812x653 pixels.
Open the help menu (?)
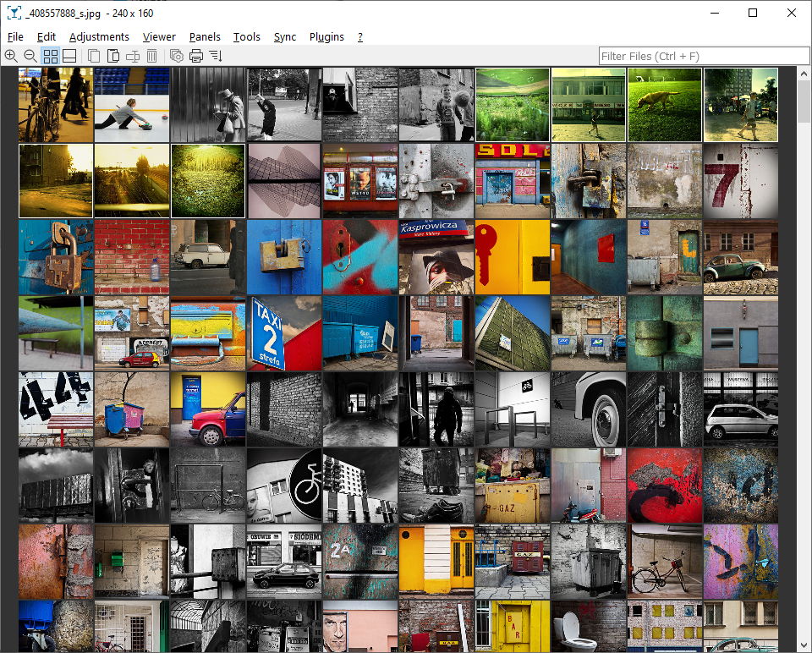[x=359, y=37]
